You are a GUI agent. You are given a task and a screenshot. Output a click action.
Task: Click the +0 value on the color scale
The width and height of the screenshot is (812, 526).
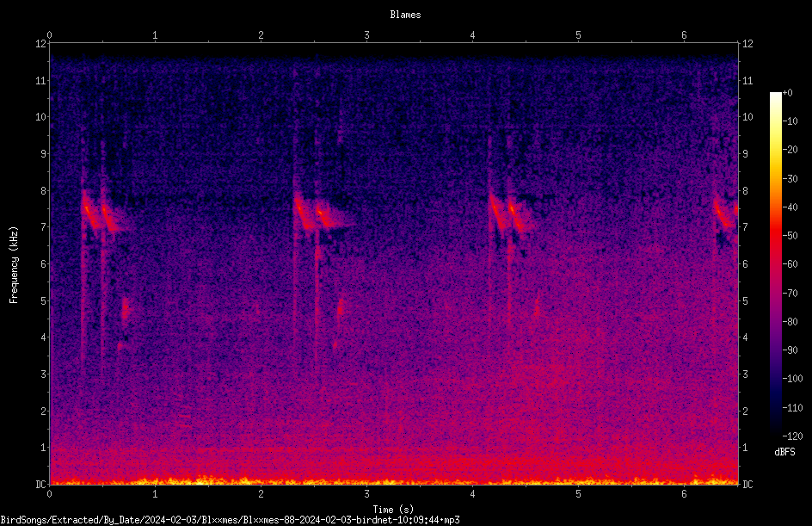(x=788, y=93)
